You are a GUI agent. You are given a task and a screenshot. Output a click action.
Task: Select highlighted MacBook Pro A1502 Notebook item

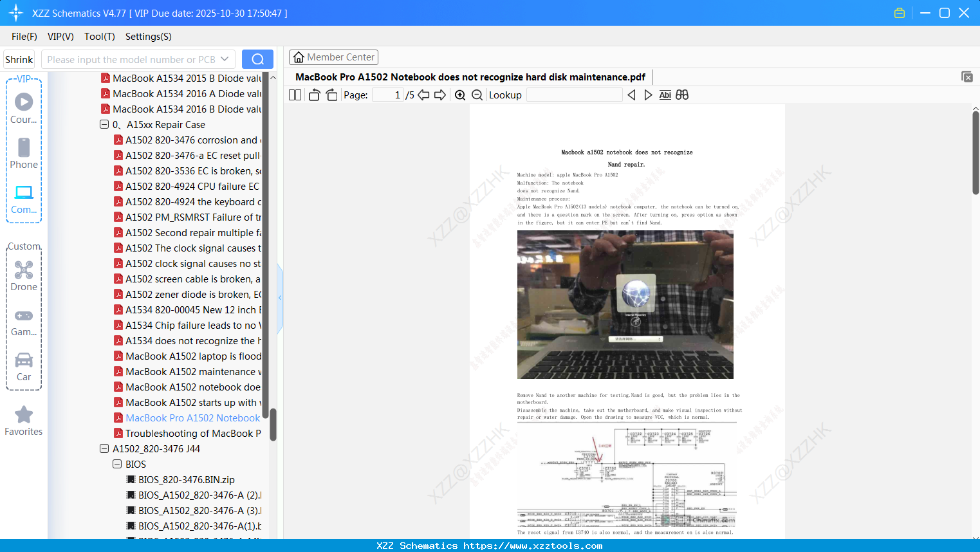188,418
